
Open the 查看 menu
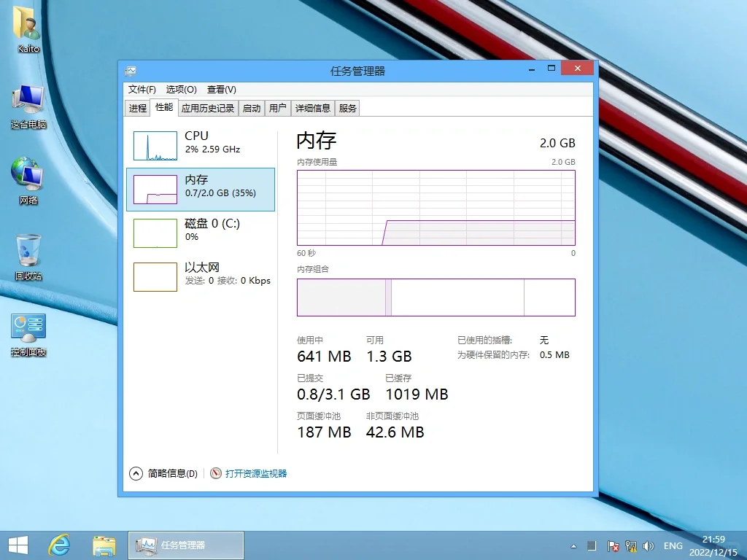pyautogui.click(x=222, y=89)
